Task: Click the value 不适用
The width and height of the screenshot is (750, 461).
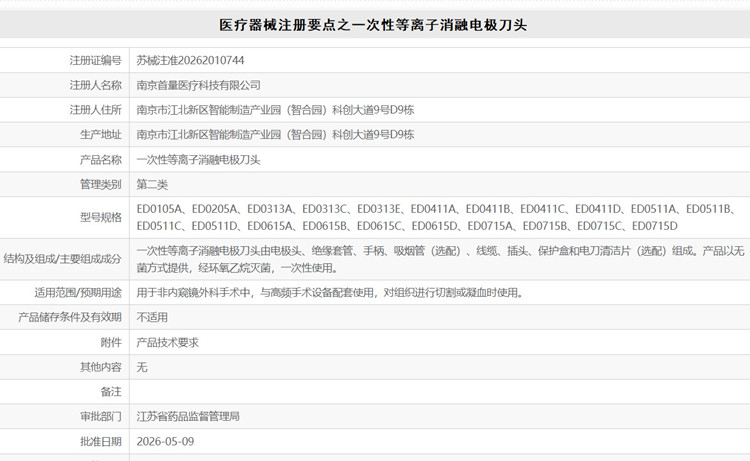Action: [152, 318]
